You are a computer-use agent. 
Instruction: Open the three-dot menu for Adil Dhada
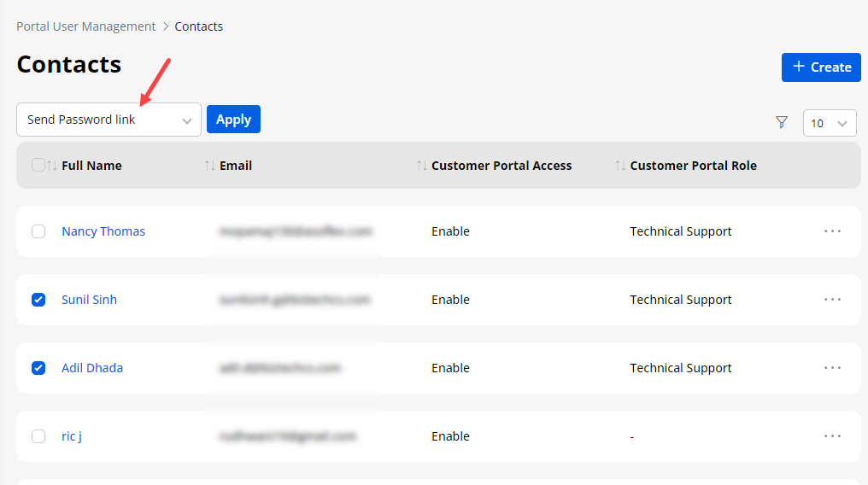(x=832, y=368)
